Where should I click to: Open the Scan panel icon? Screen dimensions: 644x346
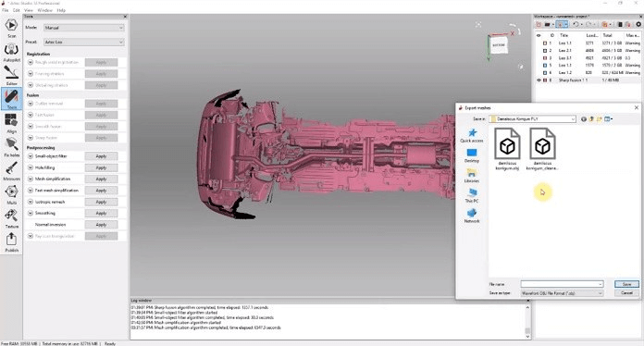click(11, 28)
